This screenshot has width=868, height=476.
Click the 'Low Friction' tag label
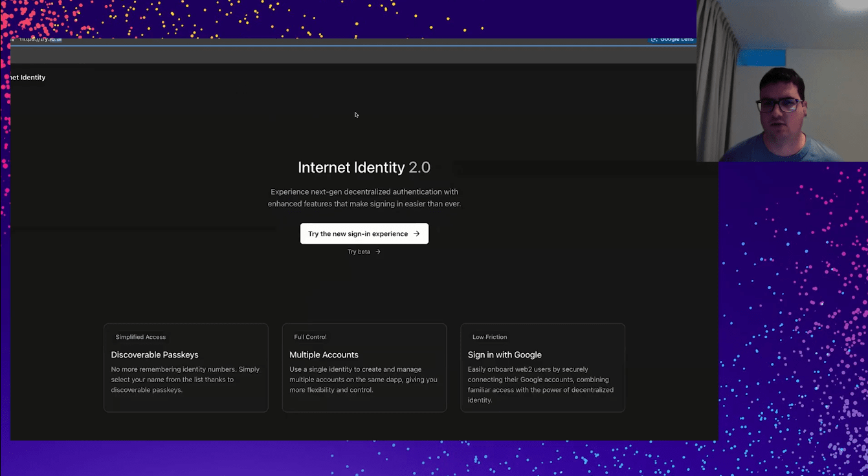coord(490,337)
